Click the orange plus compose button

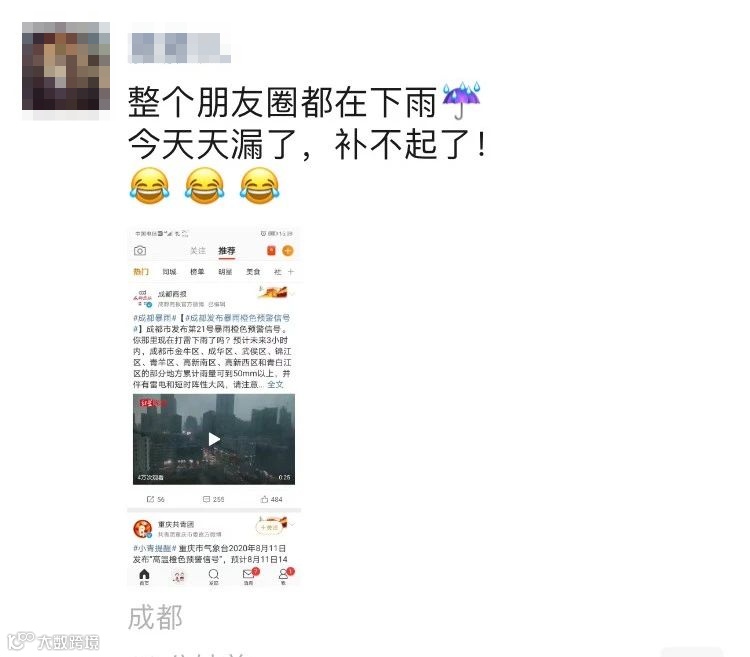click(288, 251)
